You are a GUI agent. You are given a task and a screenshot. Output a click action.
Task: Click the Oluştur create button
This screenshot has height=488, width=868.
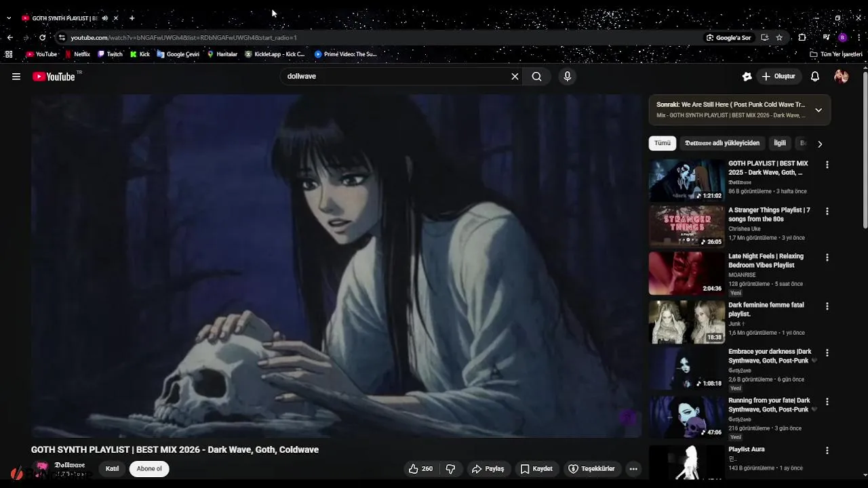point(778,77)
